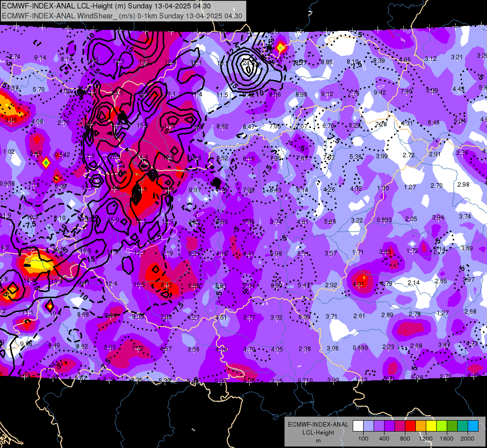Viewport: 487px width, 448px height.
Task: Click the wind shear value '3.71'
Action: click(331, 316)
